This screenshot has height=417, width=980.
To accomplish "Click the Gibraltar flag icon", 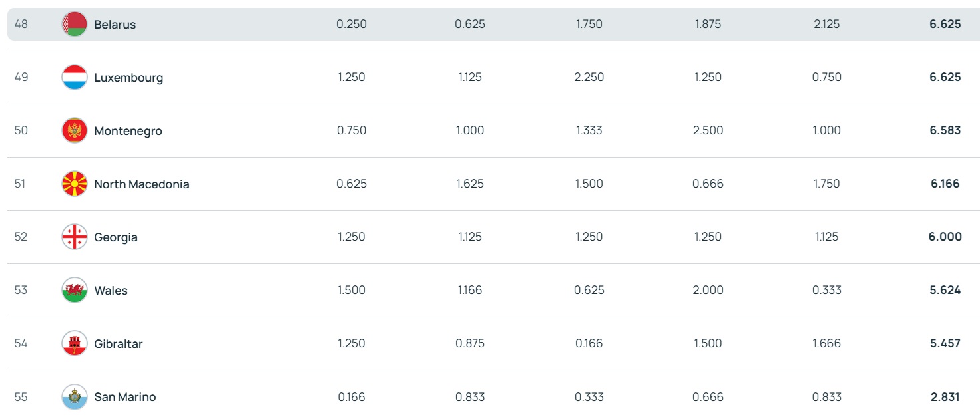I will [x=74, y=343].
